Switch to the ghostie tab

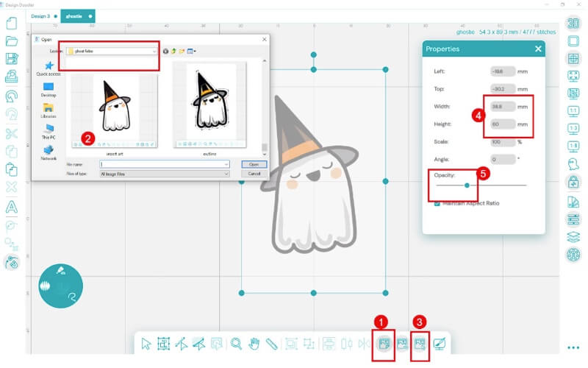click(78, 16)
